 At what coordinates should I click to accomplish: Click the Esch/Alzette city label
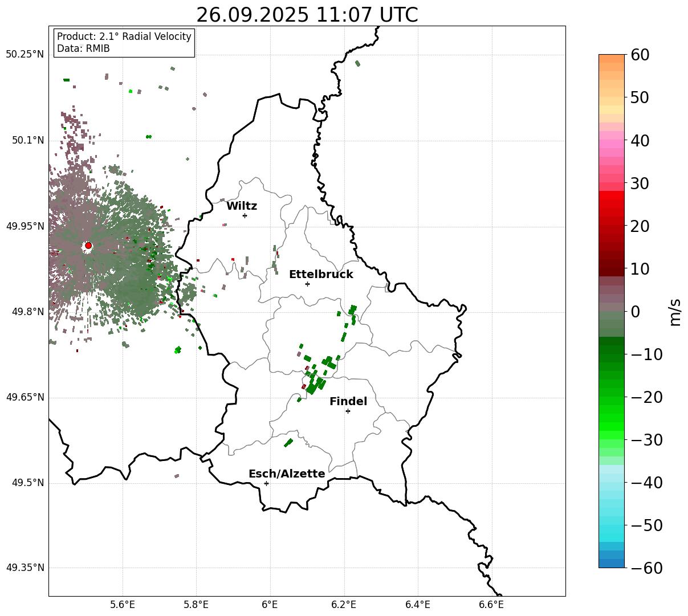click(x=287, y=474)
